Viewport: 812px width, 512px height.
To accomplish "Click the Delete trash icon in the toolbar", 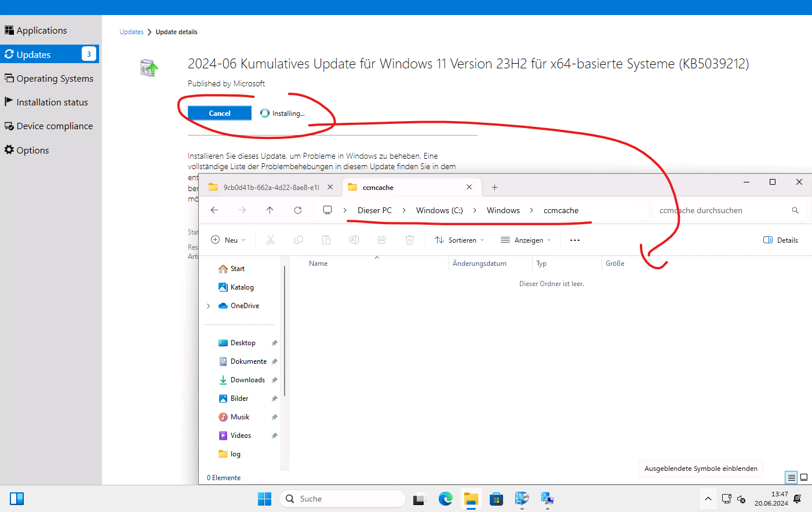I will [410, 239].
